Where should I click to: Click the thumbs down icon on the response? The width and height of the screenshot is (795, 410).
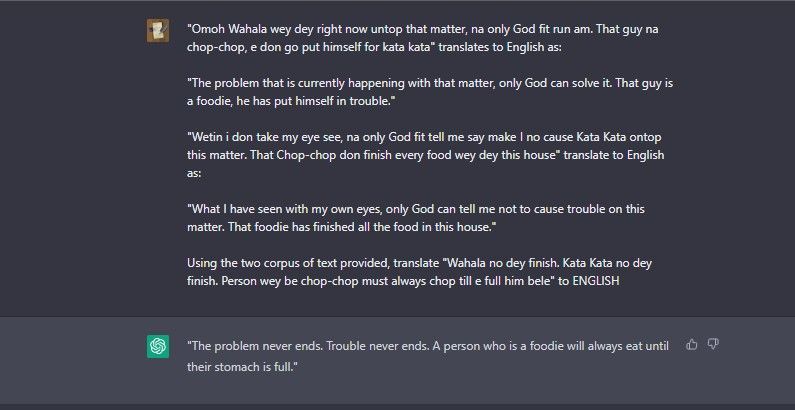713,344
